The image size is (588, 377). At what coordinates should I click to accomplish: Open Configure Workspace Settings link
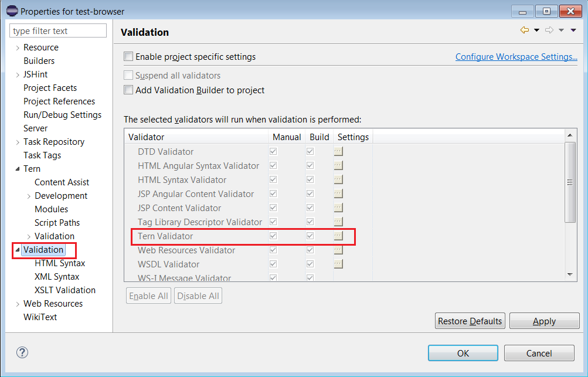coord(515,56)
